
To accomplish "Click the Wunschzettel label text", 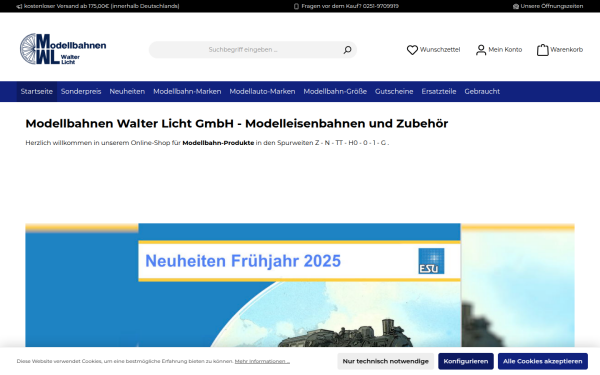I will [440, 50].
